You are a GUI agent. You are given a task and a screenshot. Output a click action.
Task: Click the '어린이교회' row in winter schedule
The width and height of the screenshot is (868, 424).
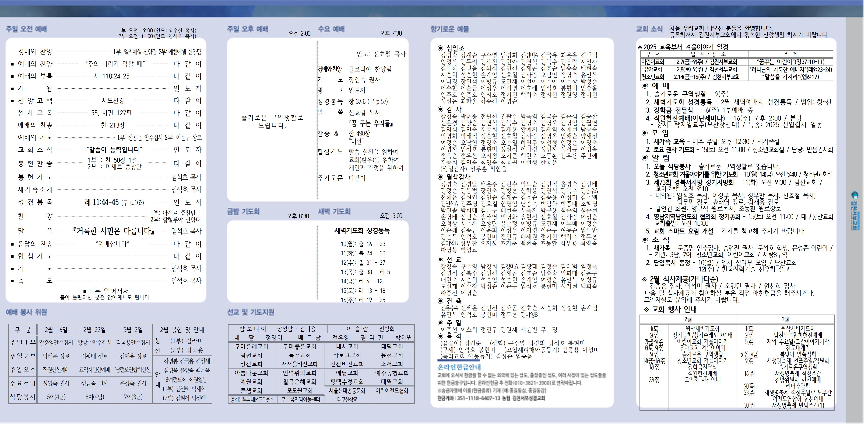click(737, 62)
